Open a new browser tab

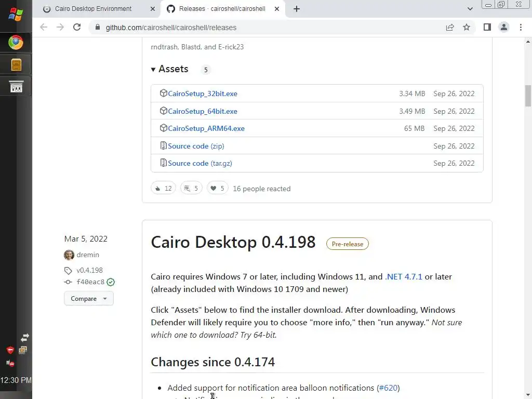[297, 9]
